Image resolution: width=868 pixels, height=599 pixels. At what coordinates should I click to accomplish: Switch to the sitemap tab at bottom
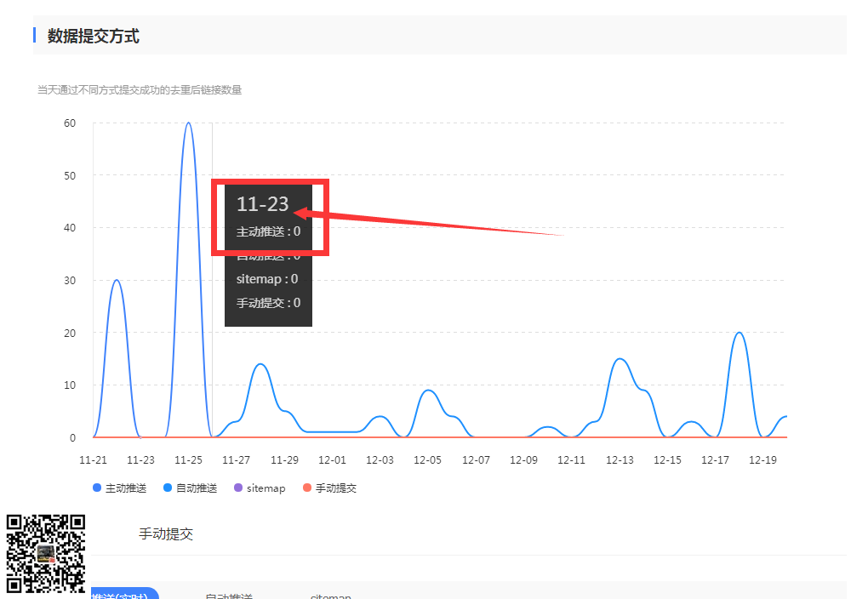click(x=330, y=596)
